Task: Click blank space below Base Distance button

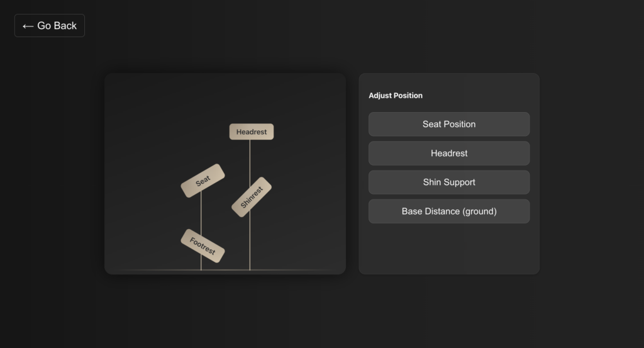Action: (448, 249)
